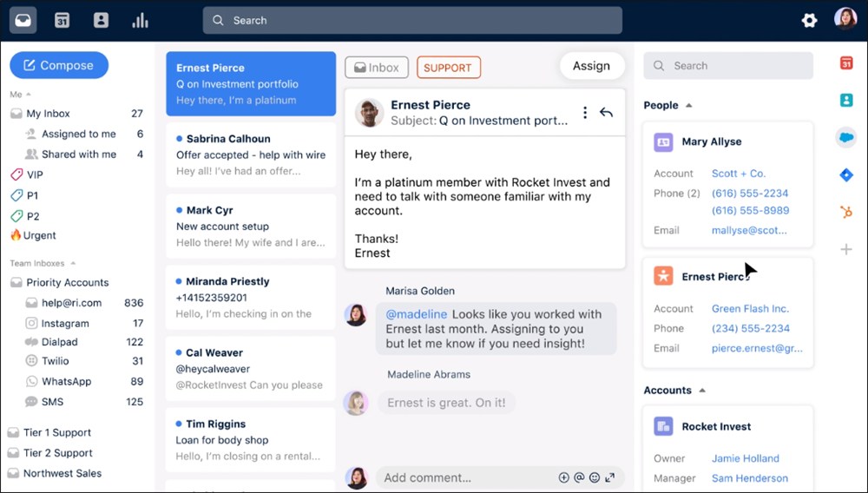Open the Scott + Co. account link

point(739,174)
